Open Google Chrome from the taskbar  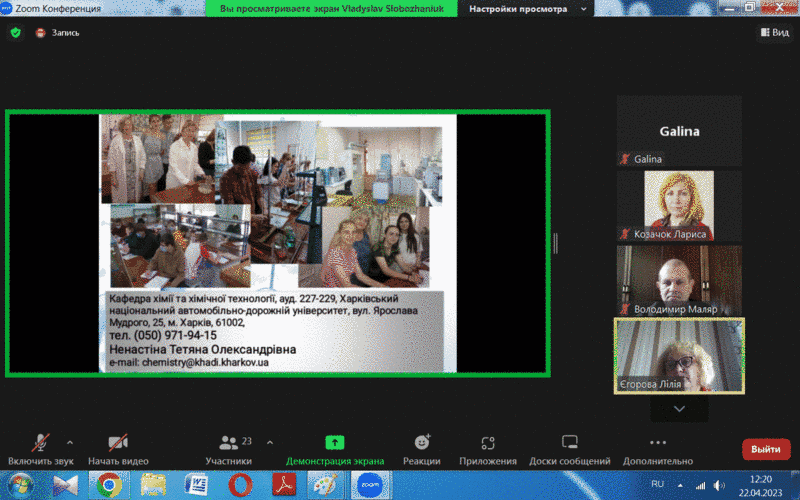coord(107,485)
